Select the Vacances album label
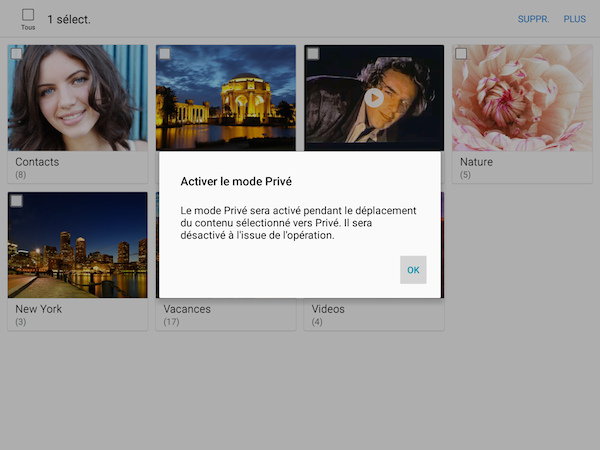Viewport: 600px width, 450px height. [x=187, y=309]
